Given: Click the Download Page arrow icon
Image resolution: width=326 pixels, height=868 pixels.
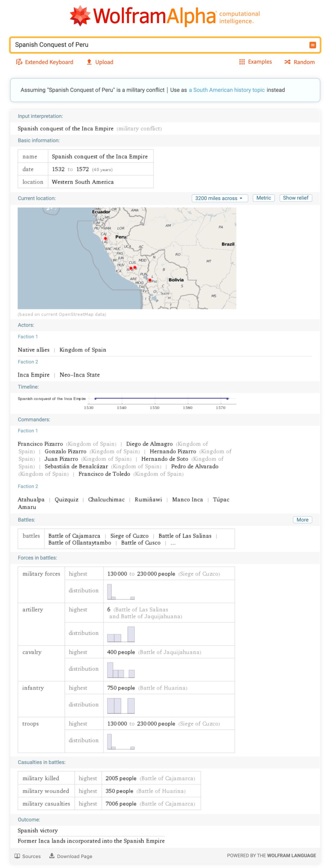Looking at the screenshot, I should [52, 856].
